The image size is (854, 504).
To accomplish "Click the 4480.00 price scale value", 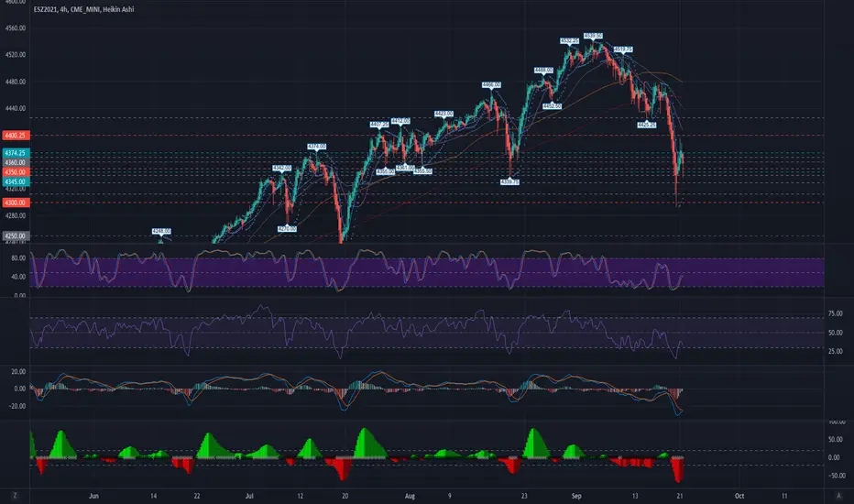I will pyautogui.click(x=16, y=82).
